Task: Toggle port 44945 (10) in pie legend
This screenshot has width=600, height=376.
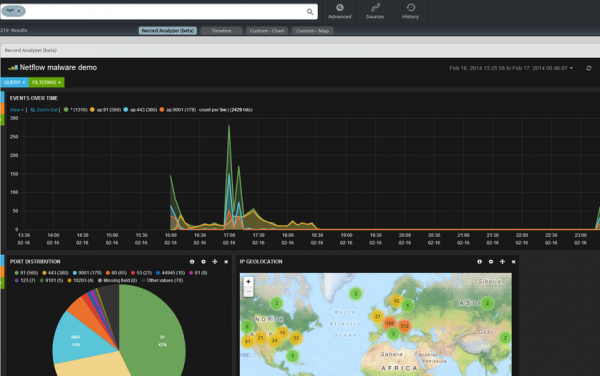Action: tap(171, 273)
